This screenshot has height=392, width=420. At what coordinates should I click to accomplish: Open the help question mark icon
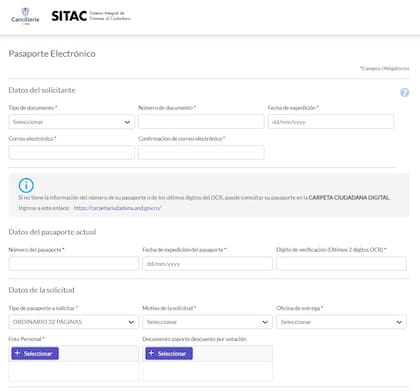click(404, 92)
